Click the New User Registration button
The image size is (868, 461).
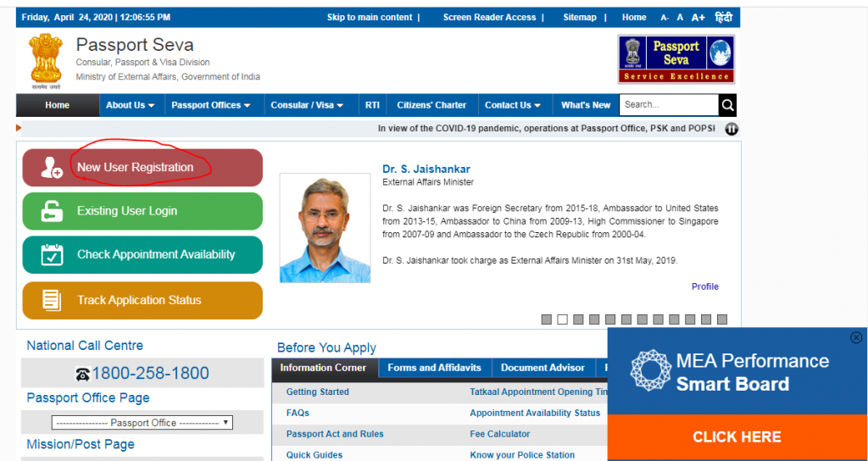(142, 168)
